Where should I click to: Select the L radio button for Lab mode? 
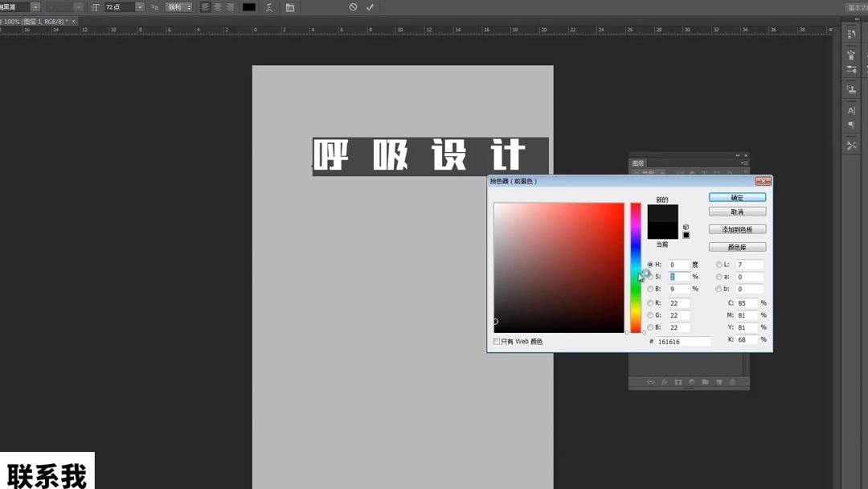click(718, 264)
